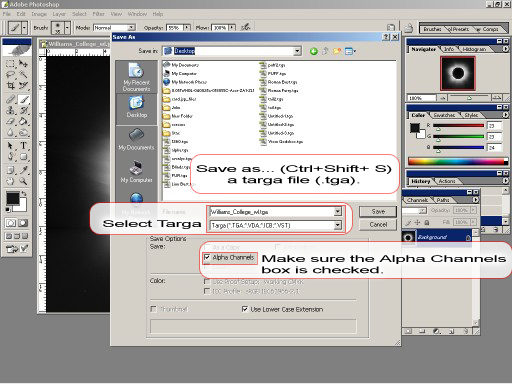Screen dimensions: 512x384
Task: Select the Pen tool
Action: 10,157
